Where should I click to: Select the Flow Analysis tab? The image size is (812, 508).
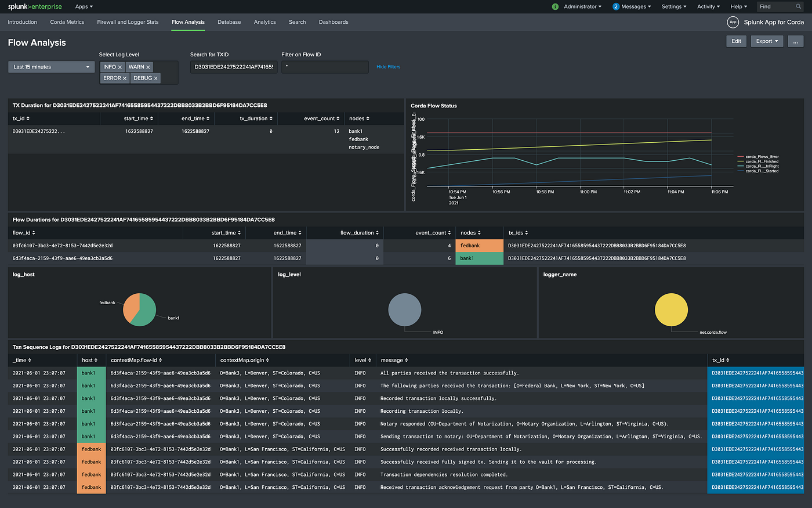[x=188, y=22]
